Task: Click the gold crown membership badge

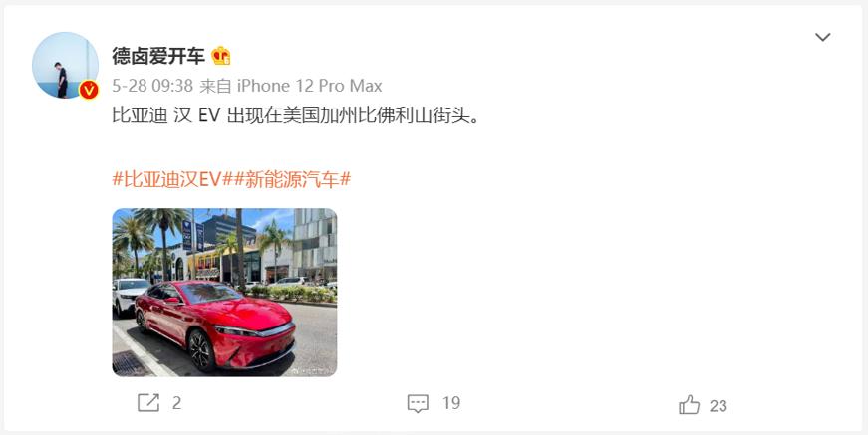Action: click(x=221, y=56)
